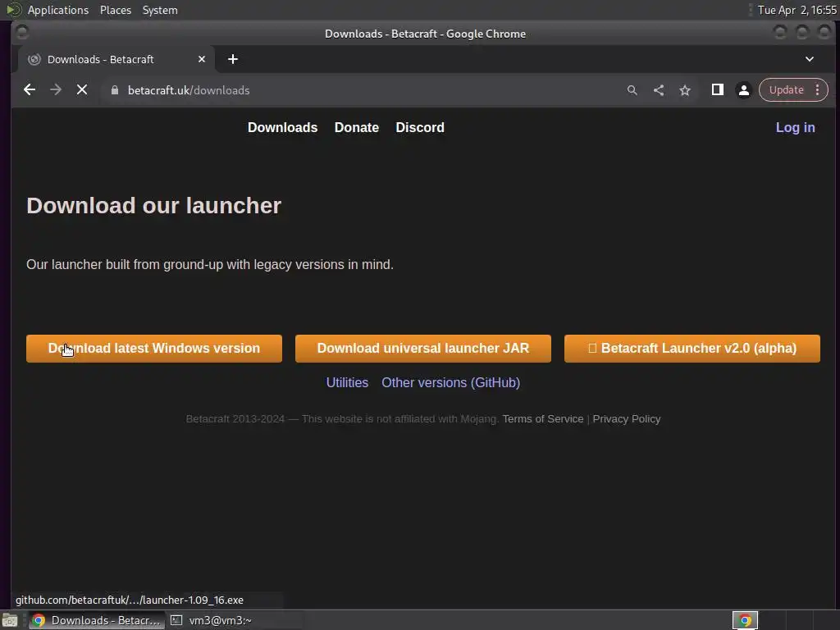Viewport: 840px width, 630px height.
Task: Click the Download our launcher heading
Action: point(153,206)
